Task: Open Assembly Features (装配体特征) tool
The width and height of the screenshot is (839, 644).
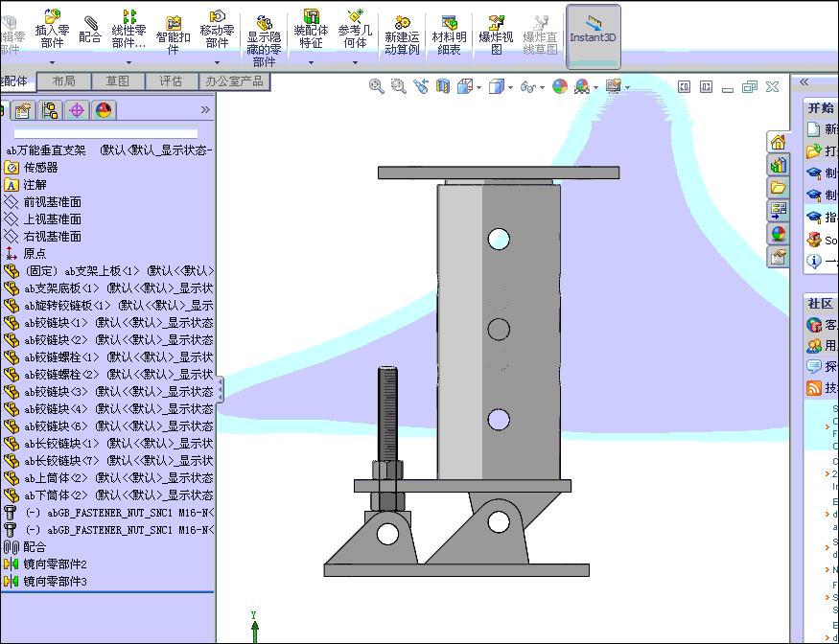Action: pos(311,30)
